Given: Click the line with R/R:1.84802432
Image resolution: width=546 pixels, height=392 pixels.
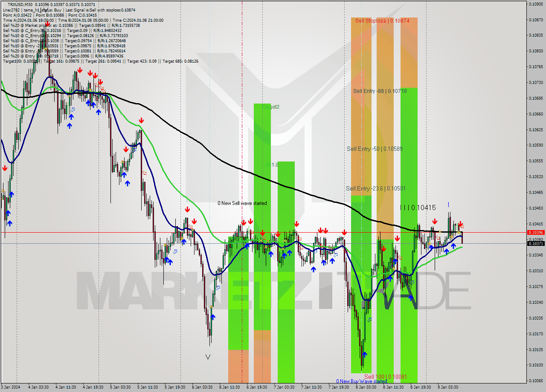Looking at the screenshot, I should tap(62, 30).
